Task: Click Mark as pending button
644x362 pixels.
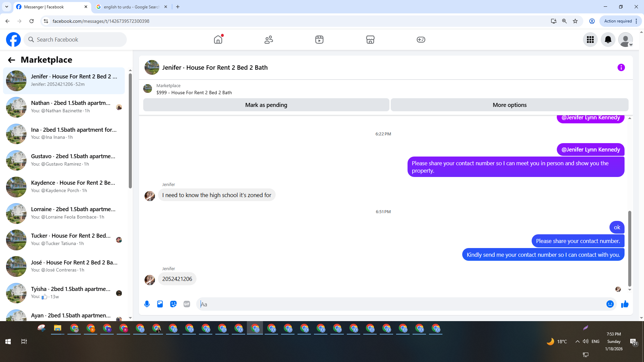Action: click(266, 105)
